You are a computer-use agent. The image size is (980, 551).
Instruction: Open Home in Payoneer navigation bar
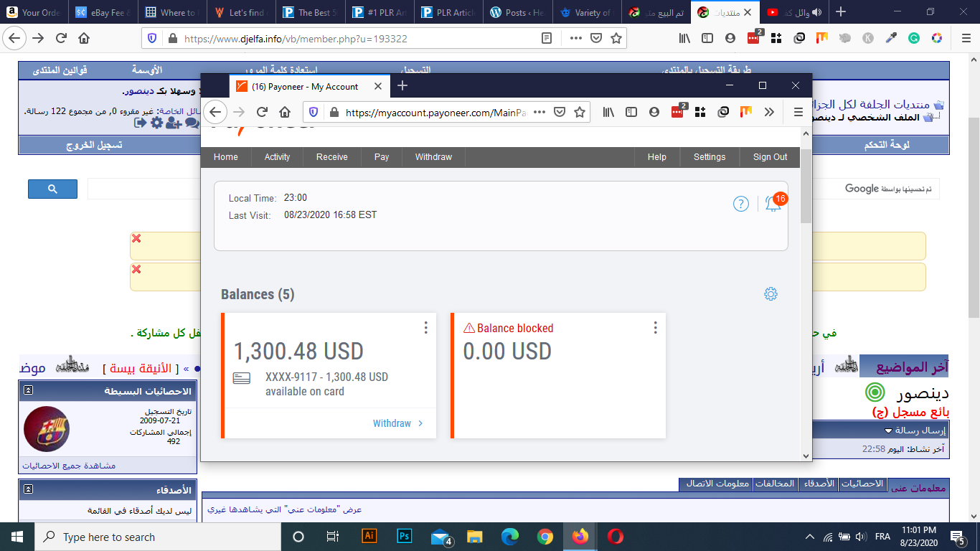pyautogui.click(x=226, y=157)
